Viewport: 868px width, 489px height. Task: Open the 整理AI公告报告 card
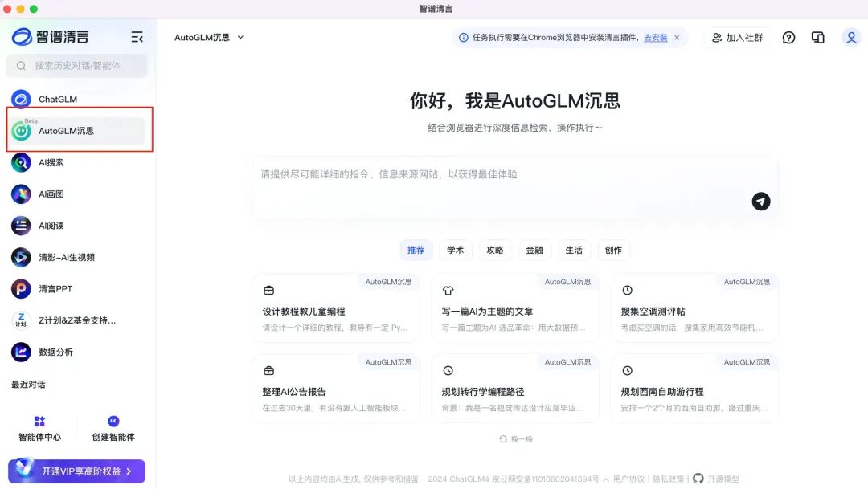pyautogui.click(x=336, y=388)
